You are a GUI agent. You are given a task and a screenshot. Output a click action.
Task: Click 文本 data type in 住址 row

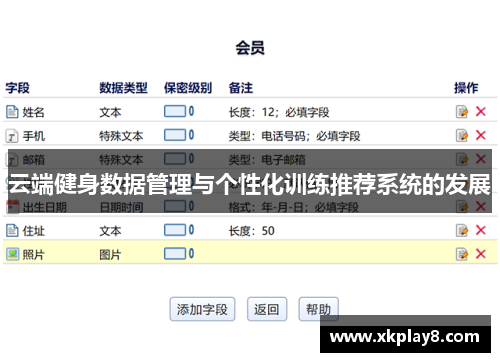(110, 231)
